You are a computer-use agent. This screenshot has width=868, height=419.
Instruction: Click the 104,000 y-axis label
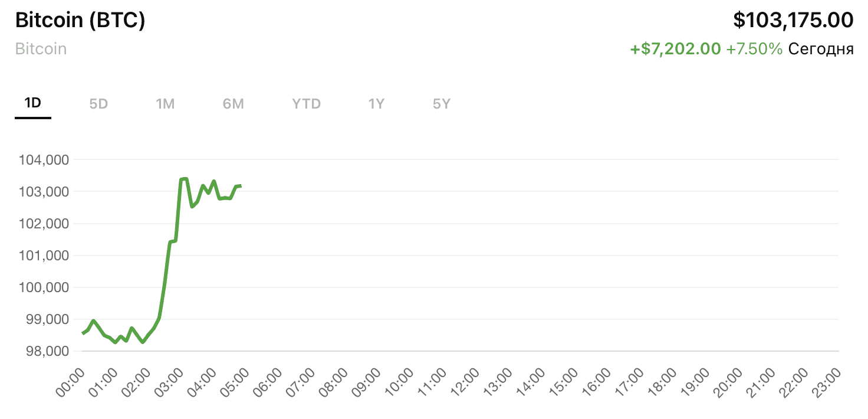tap(44, 160)
